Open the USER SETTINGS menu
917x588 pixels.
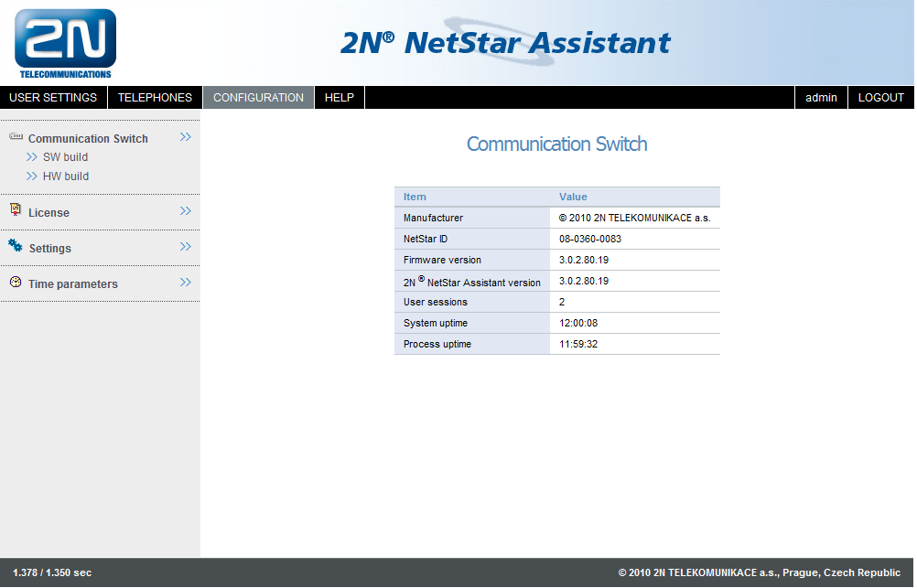53,98
